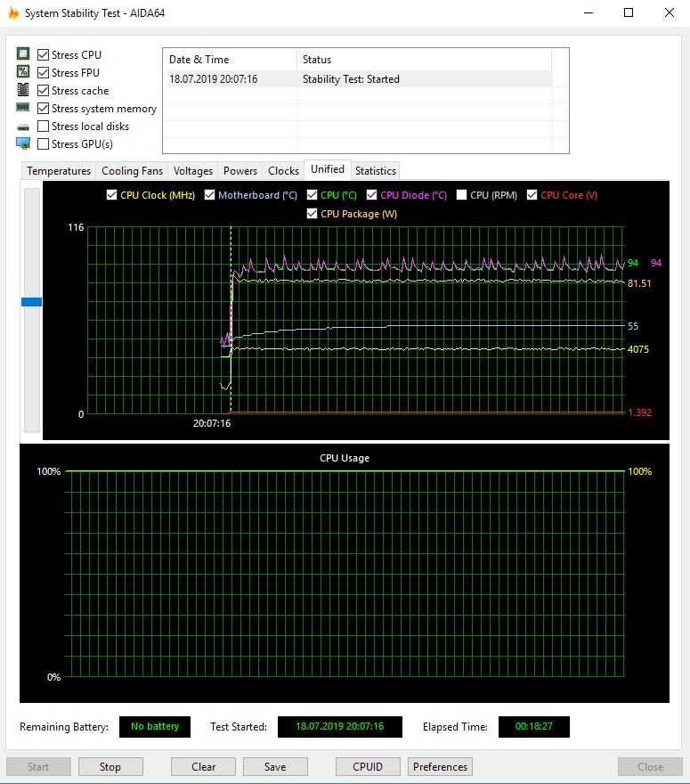Click the 'No battery' status field
This screenshot has height=784, width=690.
[155, 726]
